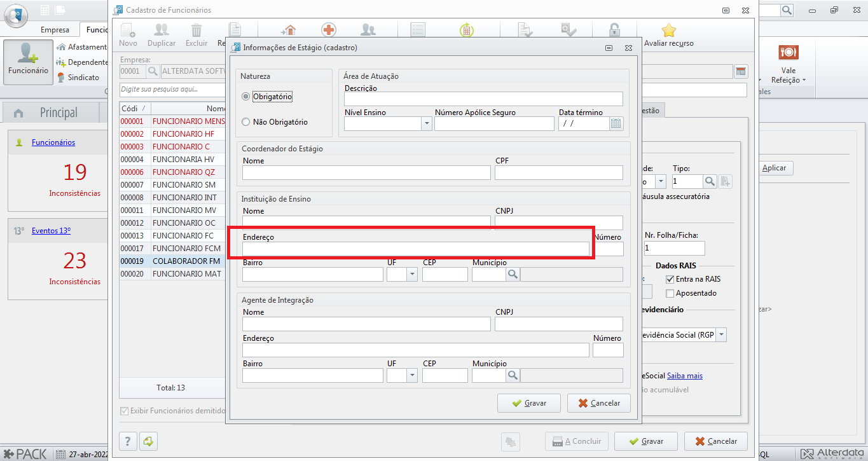Open the Nível Ensino dropdown
868x461 pixels.
[427, 123]
